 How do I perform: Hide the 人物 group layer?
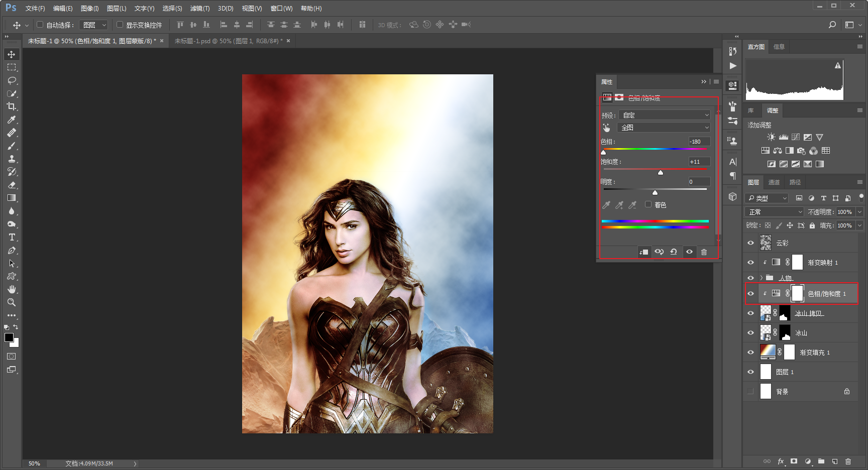[751, 278]
